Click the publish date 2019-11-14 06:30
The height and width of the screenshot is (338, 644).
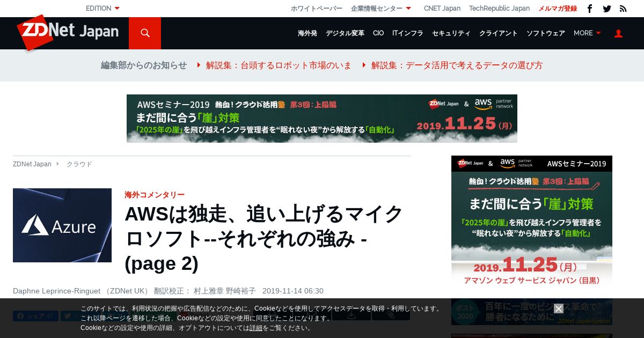tap(293, 291)
